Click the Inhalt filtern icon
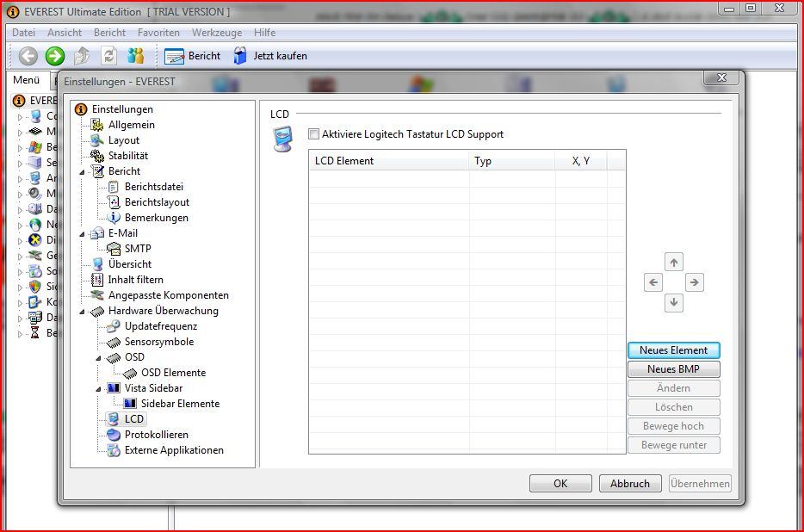Screen dimensions: 804x532 pos(97,280)
